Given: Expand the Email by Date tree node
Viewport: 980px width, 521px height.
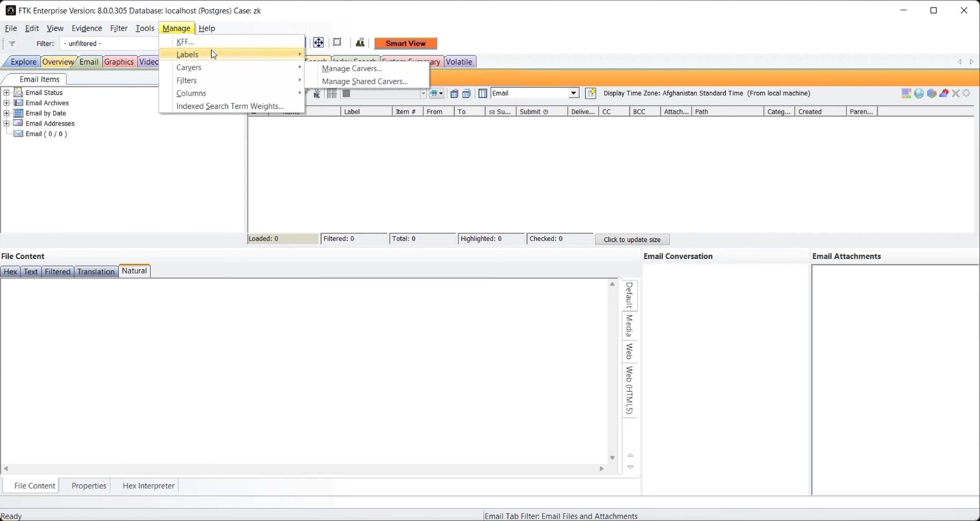Looking at the screenshot, I should pos(7,113).
